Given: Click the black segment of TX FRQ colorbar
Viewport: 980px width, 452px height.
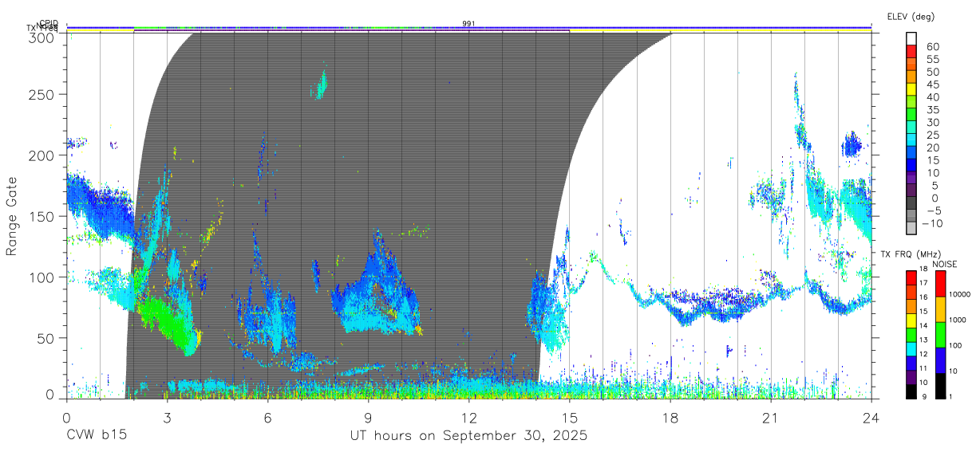Looking at the screenshot, I should (911, 391).
